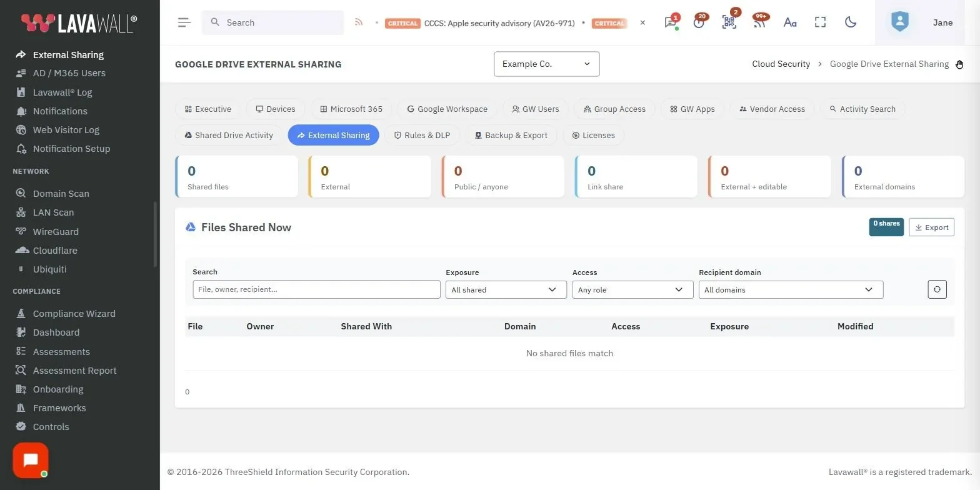The height and width of the screenshot is (490, 980).
Task: Sort by the Modified column header
Action: (855, 326)
